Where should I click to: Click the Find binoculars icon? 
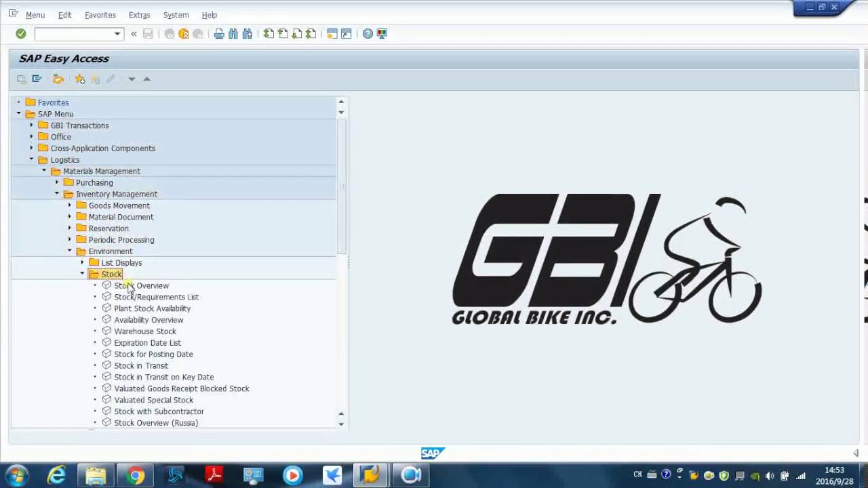point(233,33)
